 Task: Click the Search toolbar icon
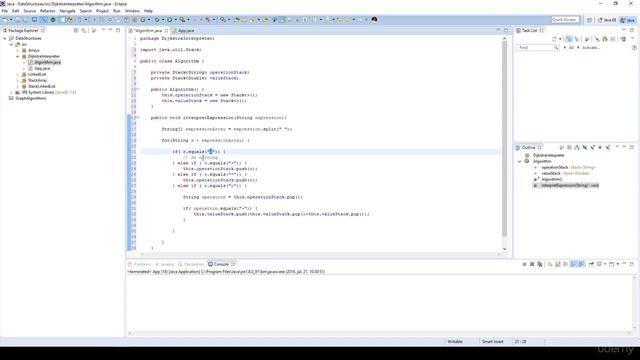tap(222, 20)
